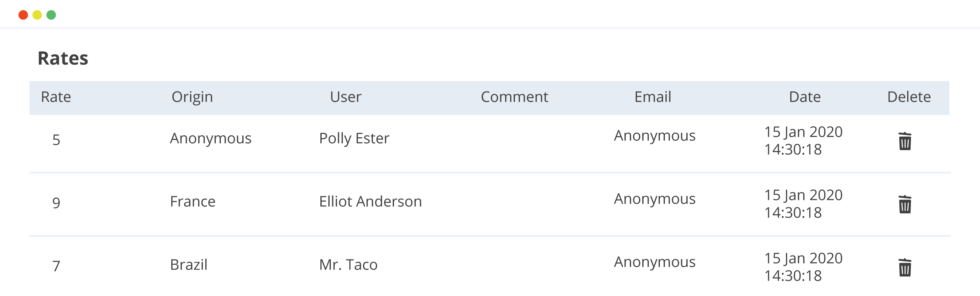Click the Rates page heading

(63, 58)
